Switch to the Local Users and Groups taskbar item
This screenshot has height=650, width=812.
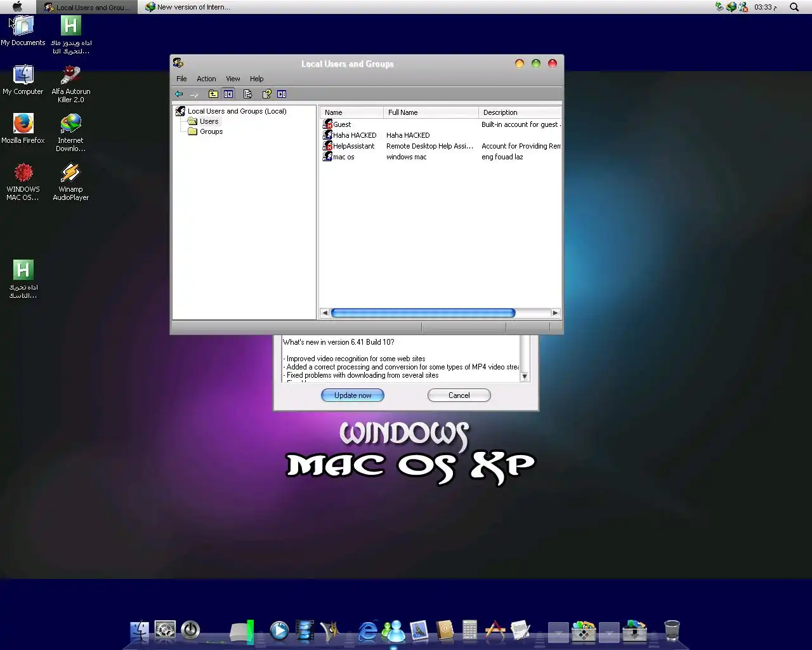[87, 7]
